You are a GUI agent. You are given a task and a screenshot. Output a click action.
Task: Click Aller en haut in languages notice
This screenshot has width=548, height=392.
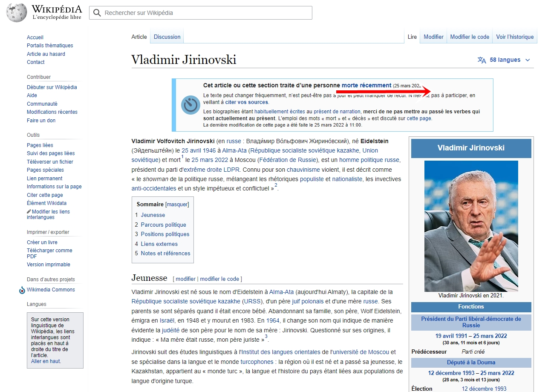(x=46, y=361)
